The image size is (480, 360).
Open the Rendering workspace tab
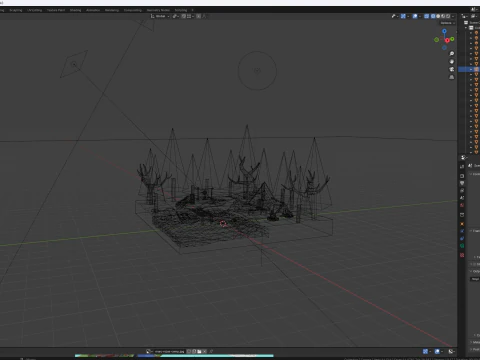pyautogui.click(x=112, y=10)
